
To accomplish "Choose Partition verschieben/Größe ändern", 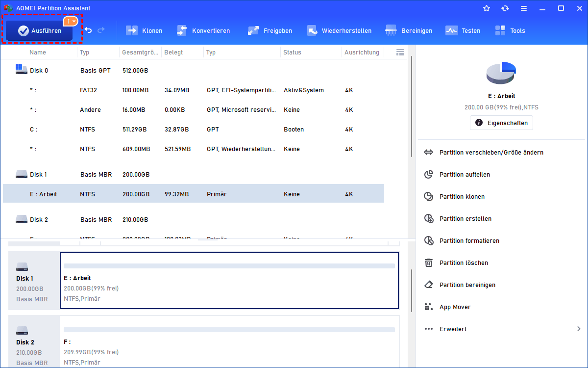I will pos(491,152).
